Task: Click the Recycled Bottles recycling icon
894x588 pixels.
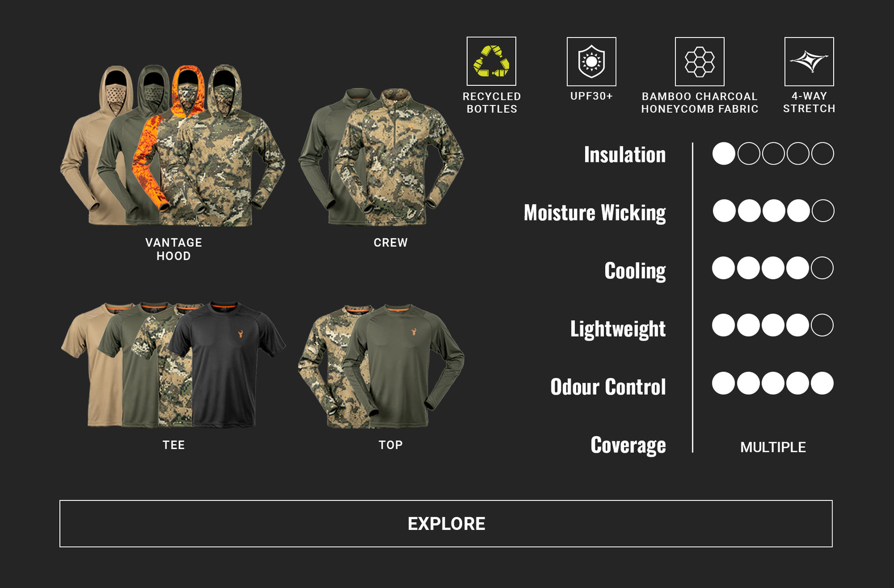Action: click(491, 61)
